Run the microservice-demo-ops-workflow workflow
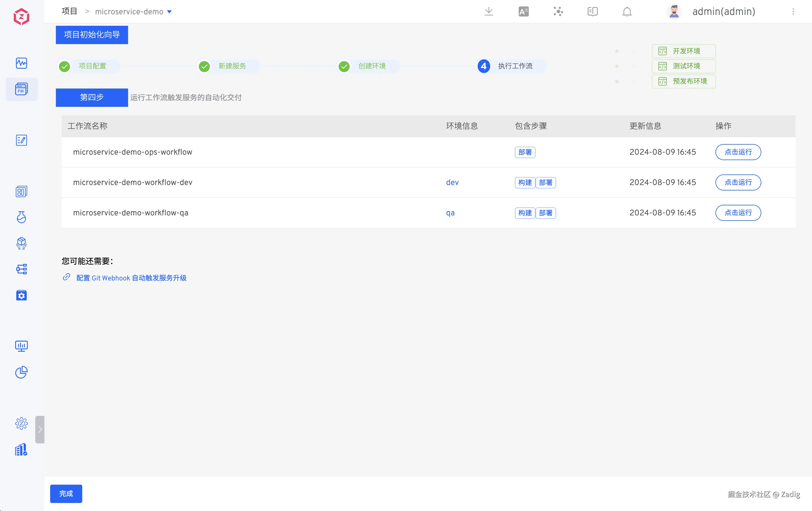 [x=738, y=152]
